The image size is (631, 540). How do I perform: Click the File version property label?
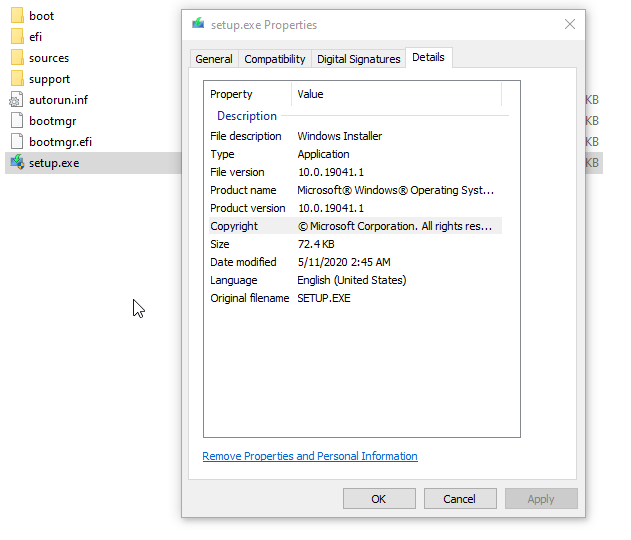point(237,172)
